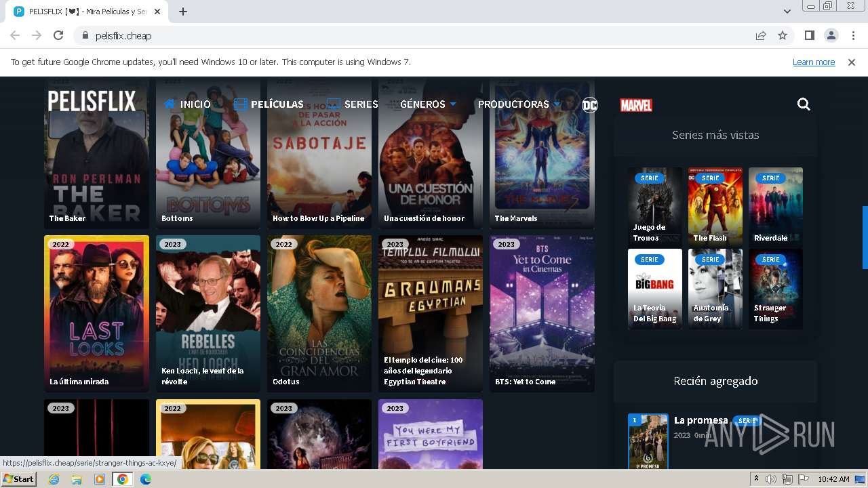Viewport: 868px width, 488px height.
Task: Open the tab search chevron
Action: [787, 12]
